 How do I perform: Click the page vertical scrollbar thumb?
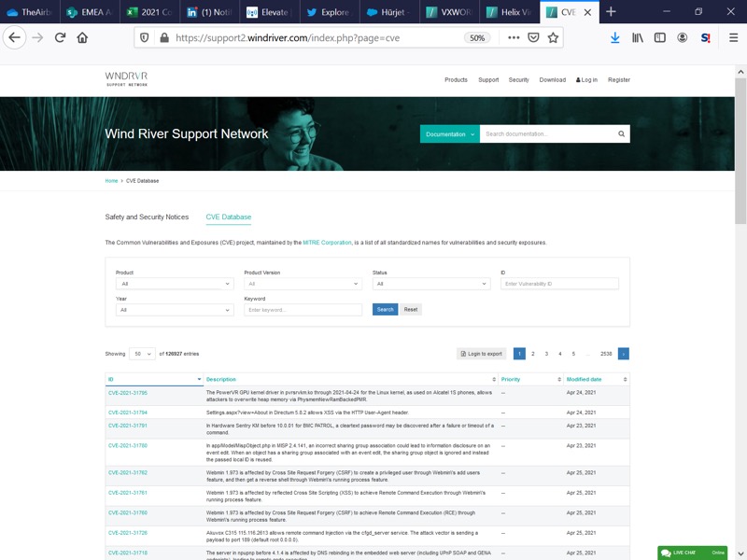[x=740, y=151]
